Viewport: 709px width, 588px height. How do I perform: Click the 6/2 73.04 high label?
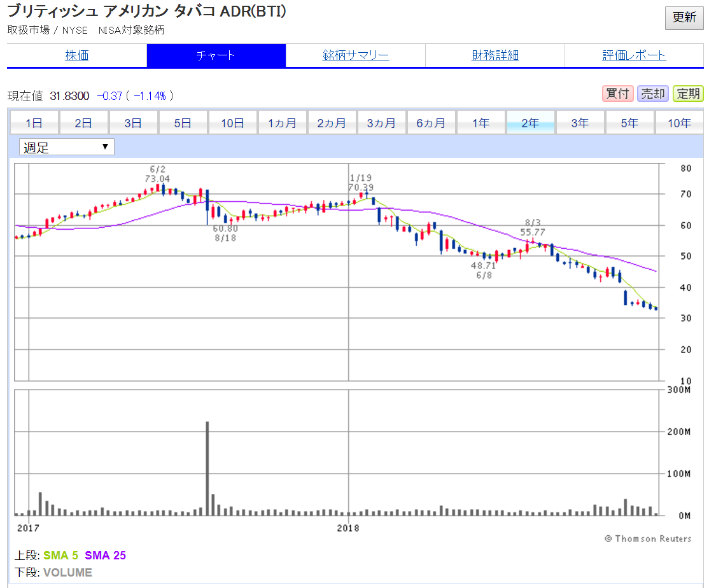coord(157,174)
